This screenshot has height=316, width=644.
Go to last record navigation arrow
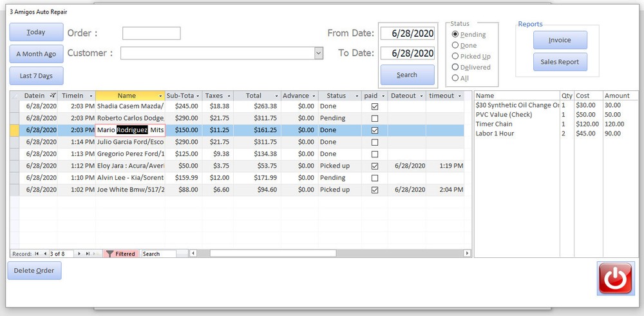[88, 254]
